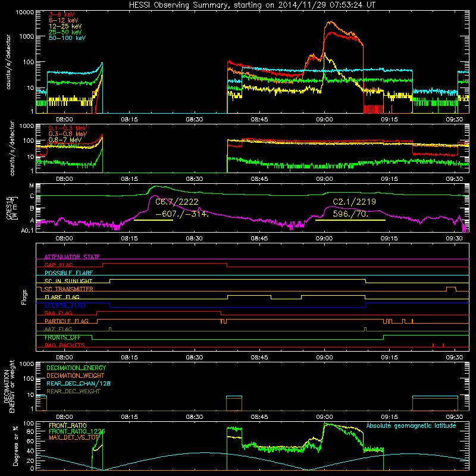The height and width of the screenshot is (476, 476).
Task: Click the REAR_DEC_WEIGHT legend label
Action: 73,392
